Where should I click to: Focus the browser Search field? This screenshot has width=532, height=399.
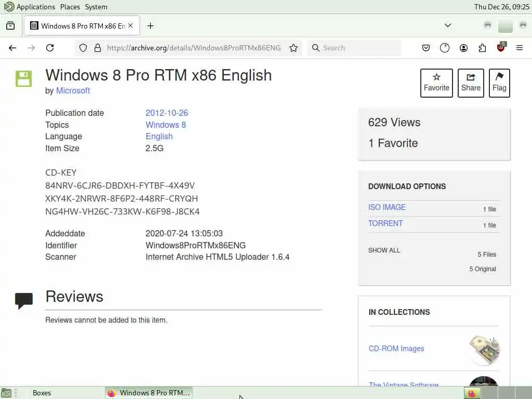point(354,48)
